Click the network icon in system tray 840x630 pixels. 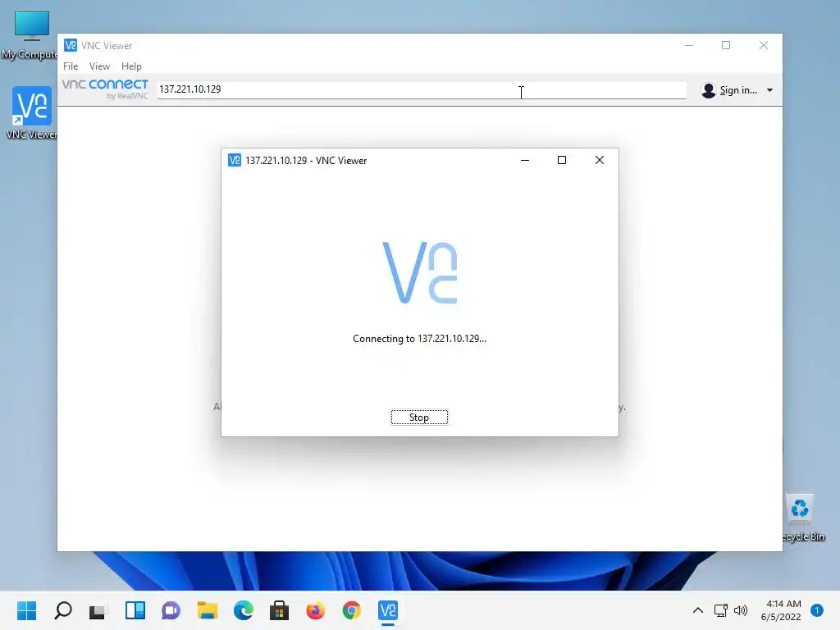(x=720, y=610)
